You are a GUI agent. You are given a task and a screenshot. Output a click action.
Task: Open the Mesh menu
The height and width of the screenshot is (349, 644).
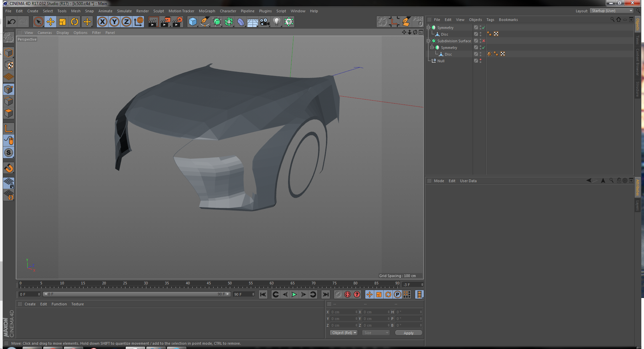[76, 11]
